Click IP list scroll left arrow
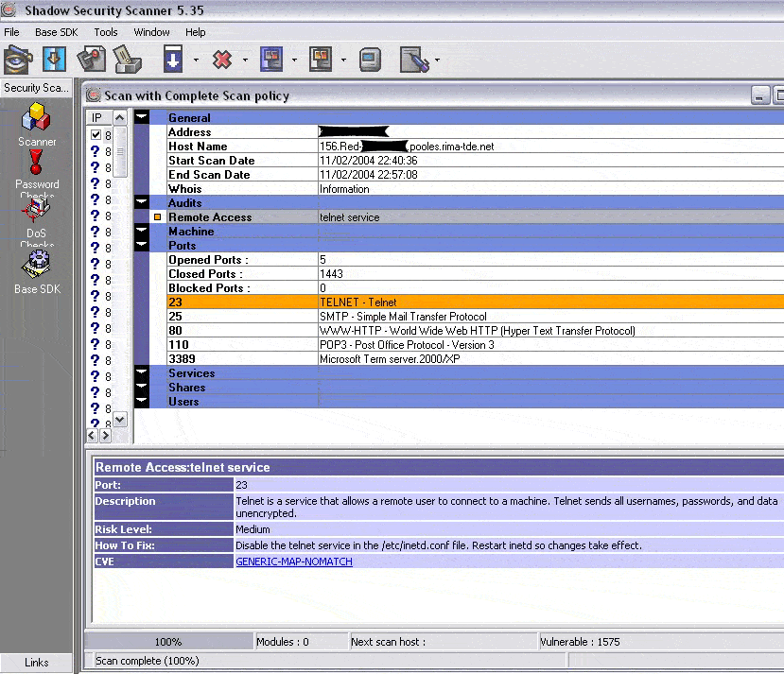The image size is (784, 674). (92, 436)
